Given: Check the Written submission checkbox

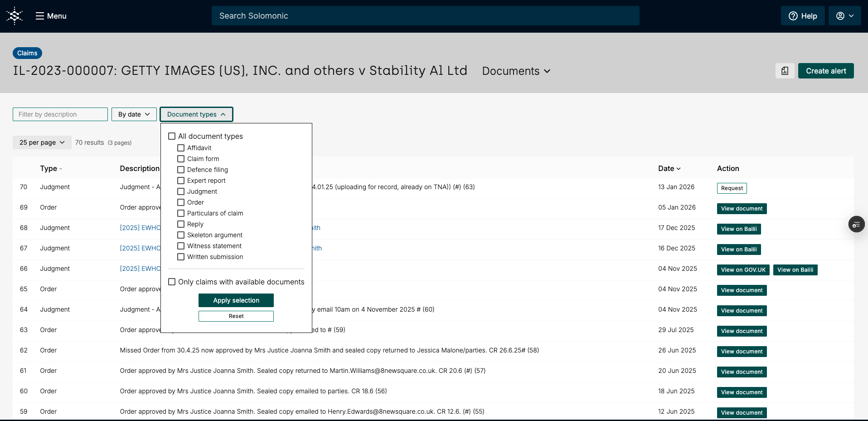Looking at the screenshot, I should (x=181, y=257).
